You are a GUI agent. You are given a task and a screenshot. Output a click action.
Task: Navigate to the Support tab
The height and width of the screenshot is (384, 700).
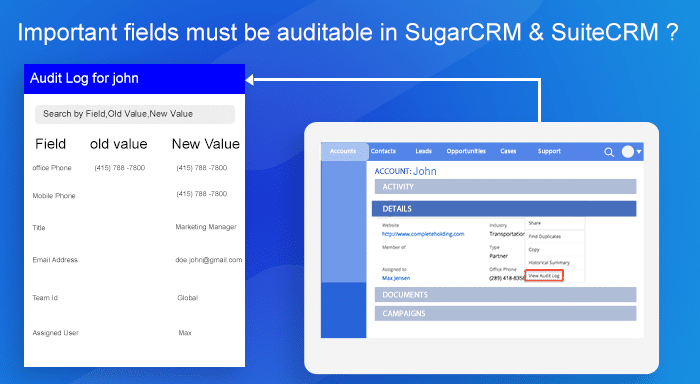[549, 151]
